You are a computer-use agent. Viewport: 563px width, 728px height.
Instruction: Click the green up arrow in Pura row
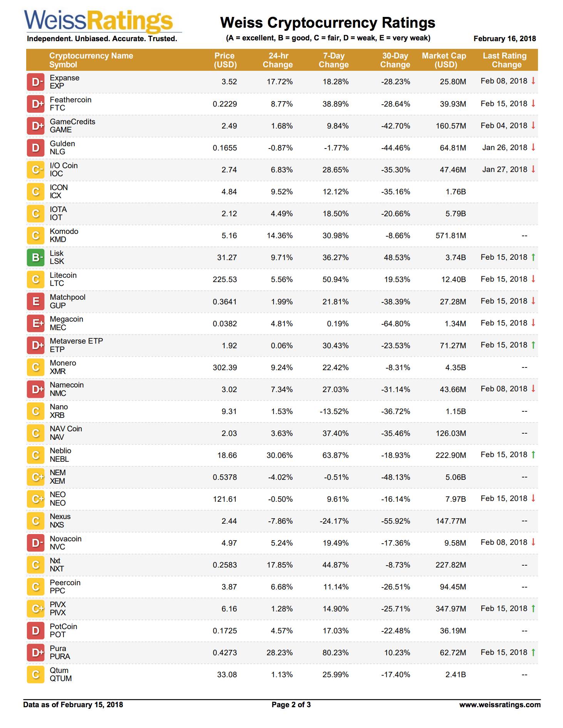(533, 652)
